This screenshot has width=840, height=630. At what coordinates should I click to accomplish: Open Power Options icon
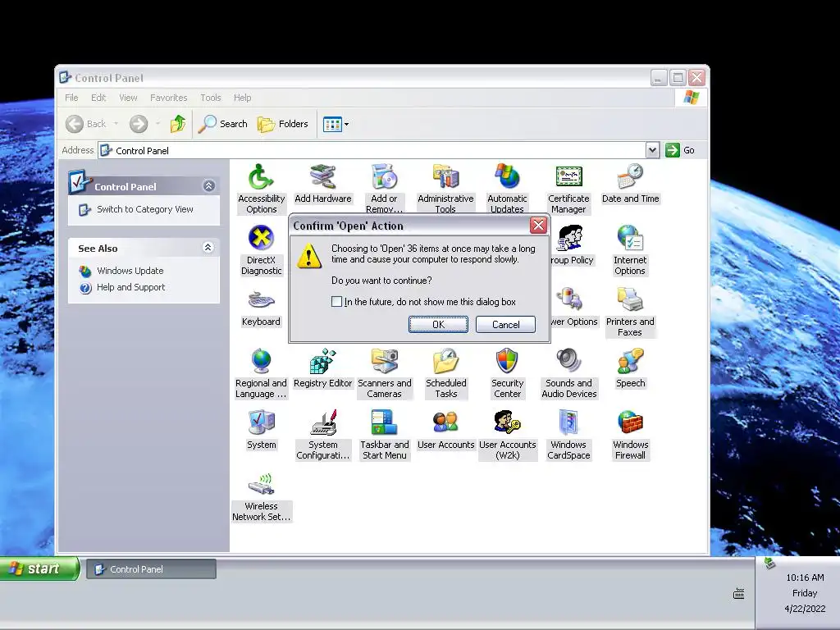pos(573,307)
